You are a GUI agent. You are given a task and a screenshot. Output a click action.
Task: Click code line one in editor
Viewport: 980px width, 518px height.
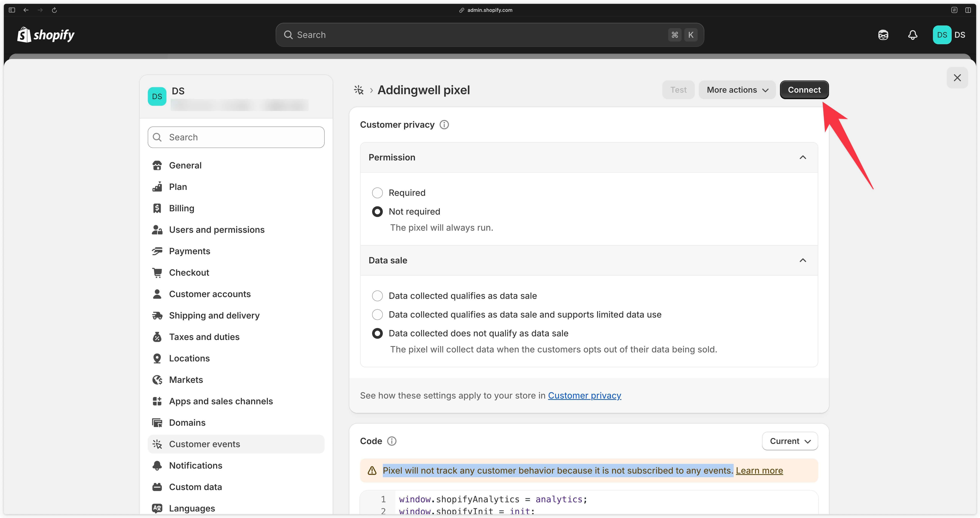(x=493, y=499)
